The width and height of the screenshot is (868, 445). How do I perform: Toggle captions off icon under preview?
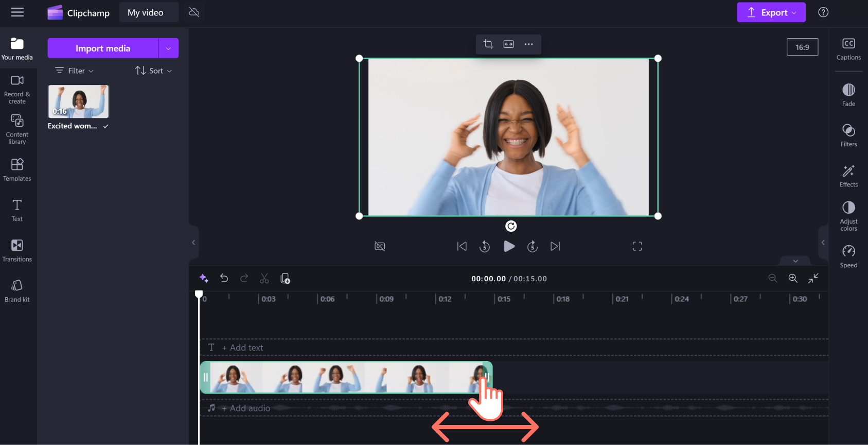coord(380,246)
